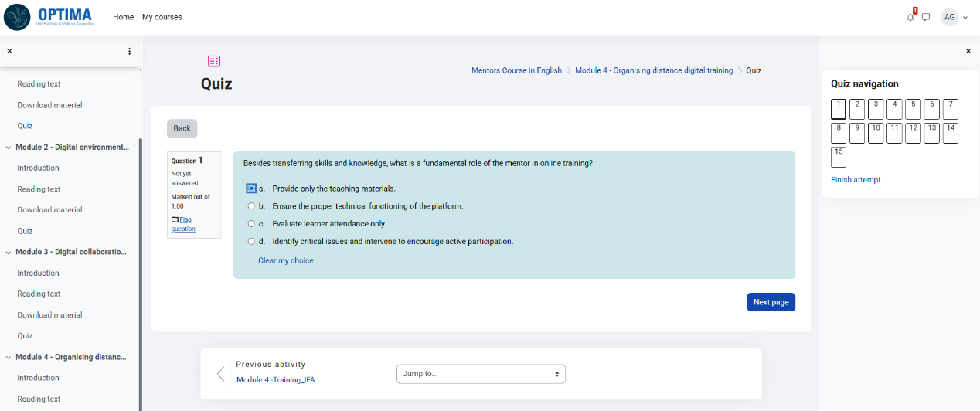Open Module 4 - Organising distance digital training breadcrumb

(654, 70)
